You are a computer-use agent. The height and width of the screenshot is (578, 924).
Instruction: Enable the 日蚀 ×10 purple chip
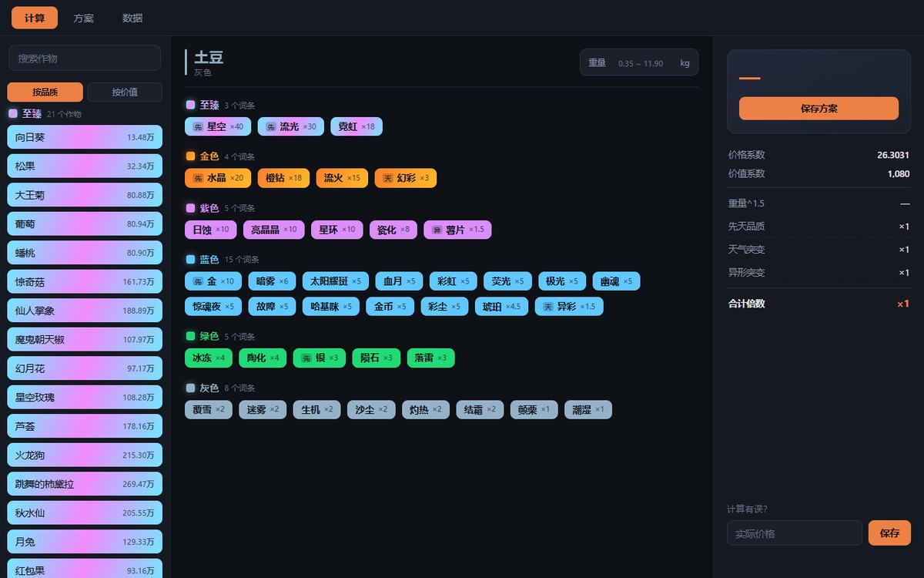(211, 230)
